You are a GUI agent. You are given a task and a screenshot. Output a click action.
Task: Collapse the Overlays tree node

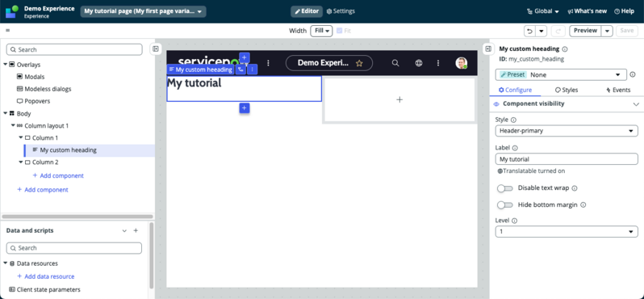coord(6,65)
